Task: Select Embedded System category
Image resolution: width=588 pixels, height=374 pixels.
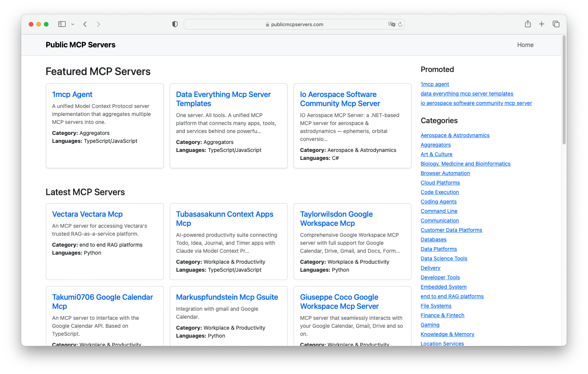Action: click(x=444, y=287)
